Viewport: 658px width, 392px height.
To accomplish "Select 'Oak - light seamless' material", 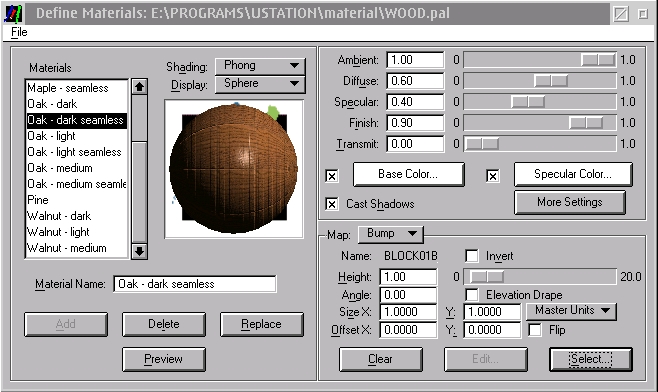I will point(77,152).
